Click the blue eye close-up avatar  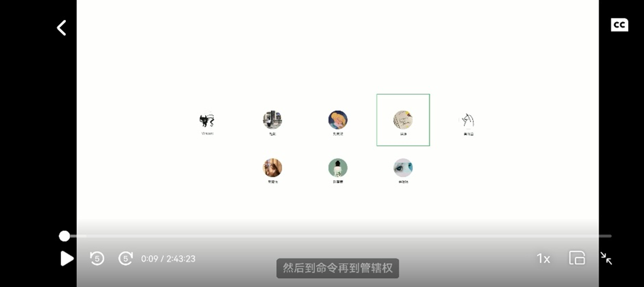[403, 167]
